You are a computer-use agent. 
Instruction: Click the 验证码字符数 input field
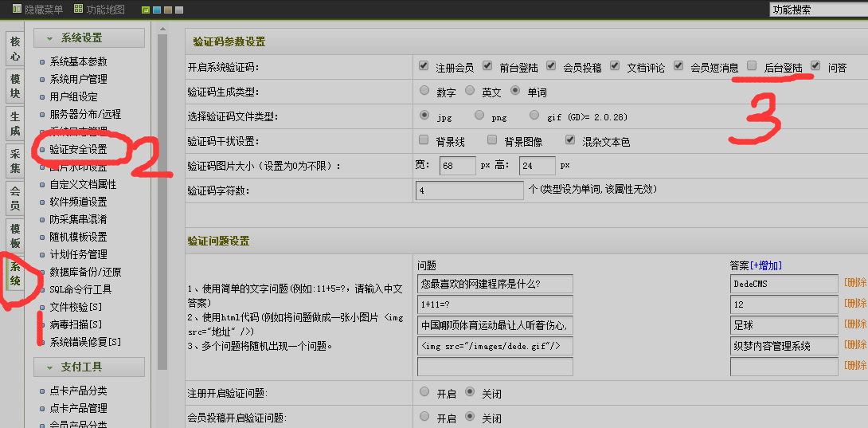(469, 190)
